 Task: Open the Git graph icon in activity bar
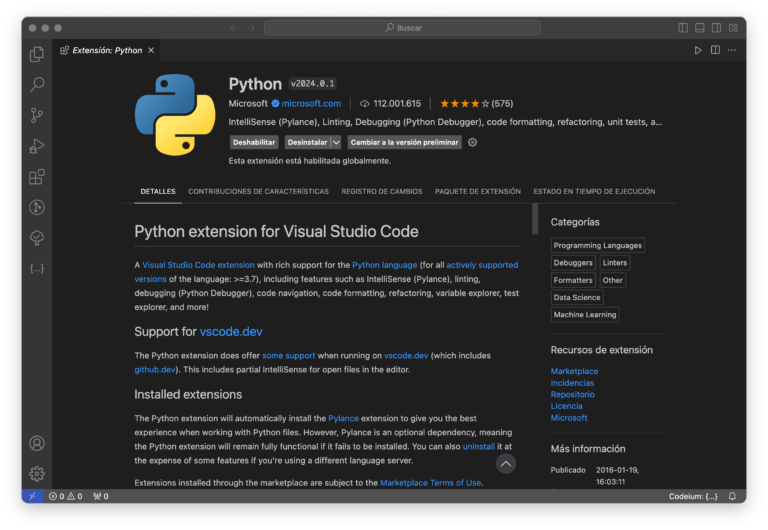point(37,207)
